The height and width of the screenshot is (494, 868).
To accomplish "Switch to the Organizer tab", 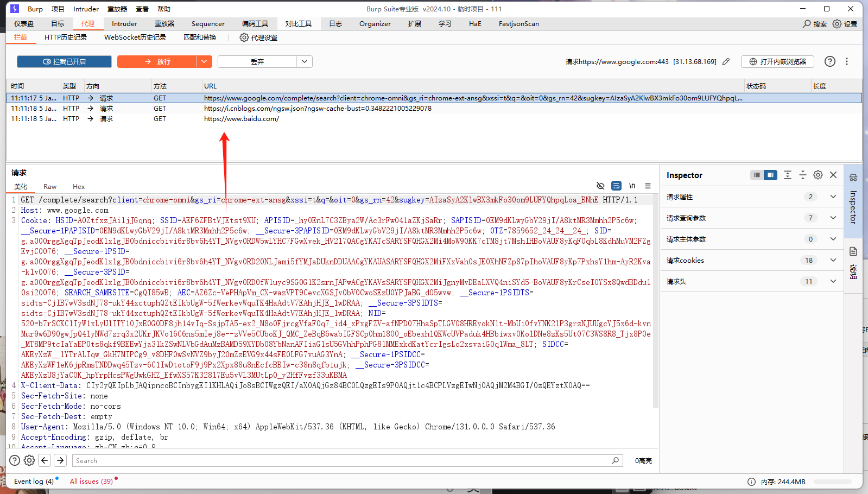I will 375,24.
